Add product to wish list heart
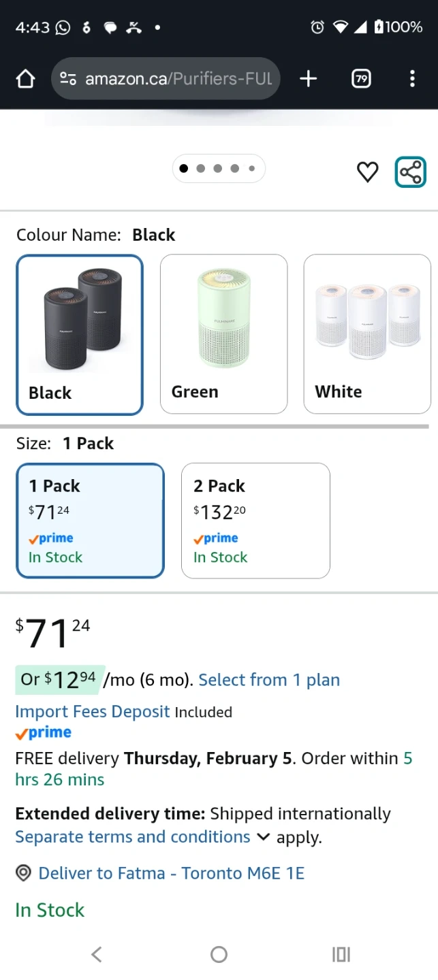The image size is (438, 980). click(x=367, y=171)
